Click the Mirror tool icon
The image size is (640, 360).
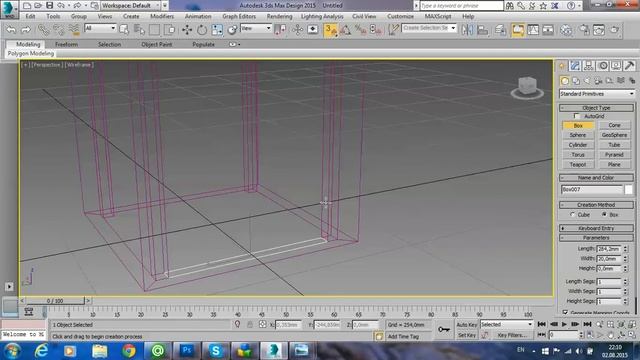(x=467, y=30)
